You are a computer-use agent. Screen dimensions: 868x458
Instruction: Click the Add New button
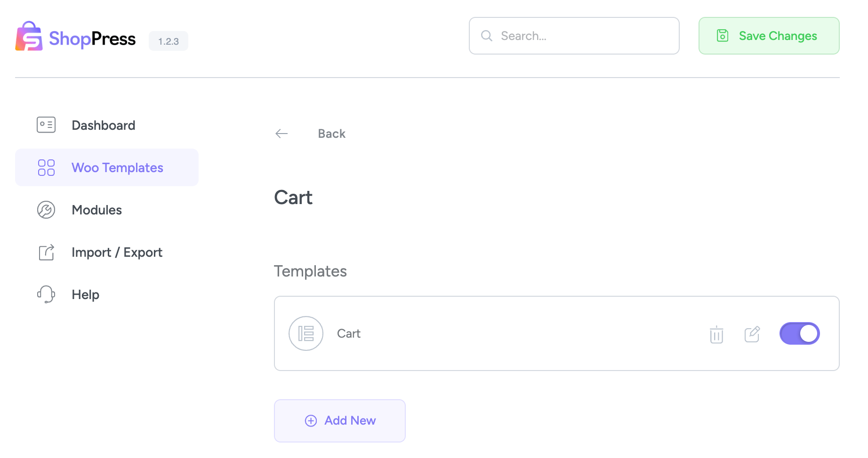tap(340, 420)
